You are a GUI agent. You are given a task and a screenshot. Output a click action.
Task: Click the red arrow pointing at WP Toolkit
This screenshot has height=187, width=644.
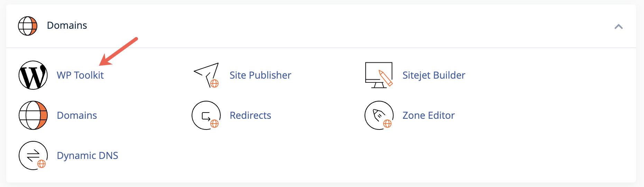click(x=119, y=51)
